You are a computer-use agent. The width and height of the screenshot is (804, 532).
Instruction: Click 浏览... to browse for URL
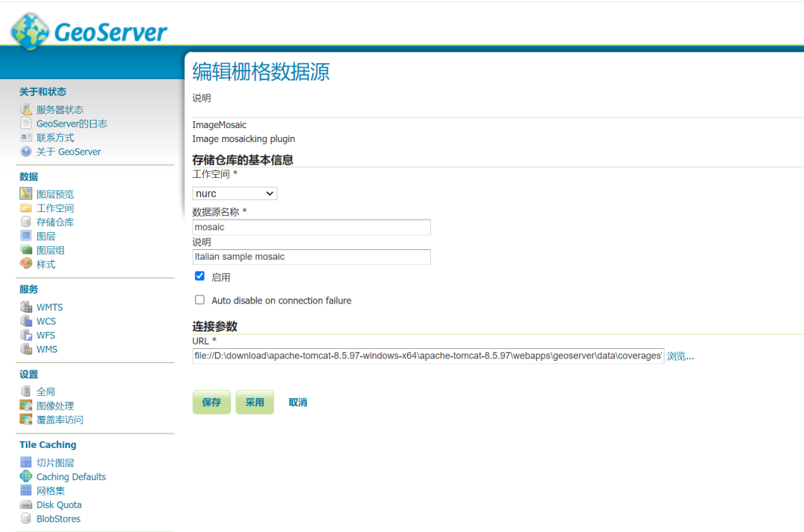(x=680, y=356)
